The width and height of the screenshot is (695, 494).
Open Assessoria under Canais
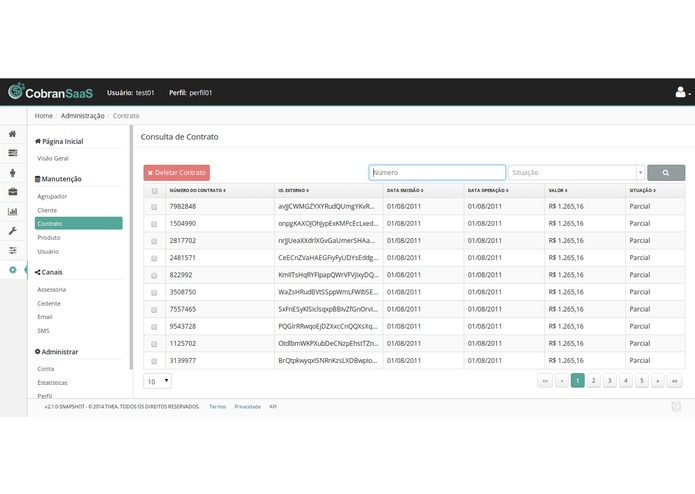click(51, 290)
